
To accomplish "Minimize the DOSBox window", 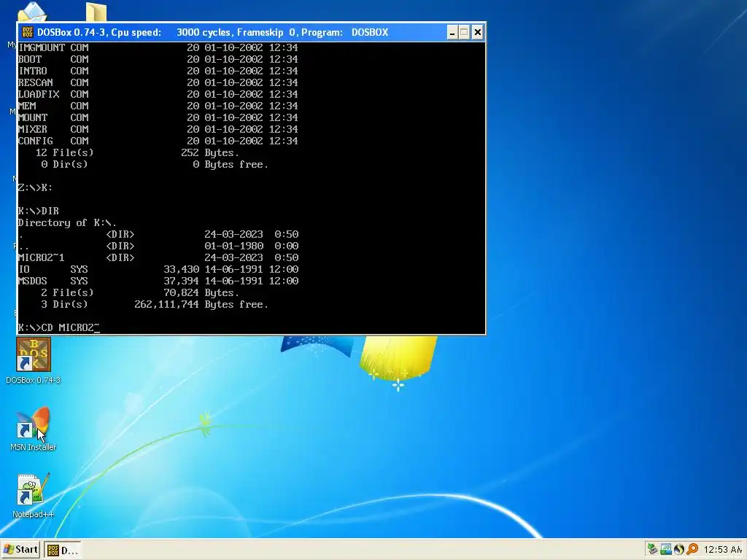I will pyautogui.click(x=452, y=32).
